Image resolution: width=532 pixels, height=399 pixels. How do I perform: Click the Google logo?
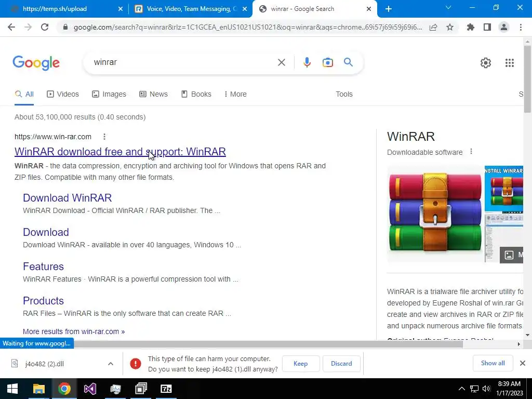tap(36, 63)
